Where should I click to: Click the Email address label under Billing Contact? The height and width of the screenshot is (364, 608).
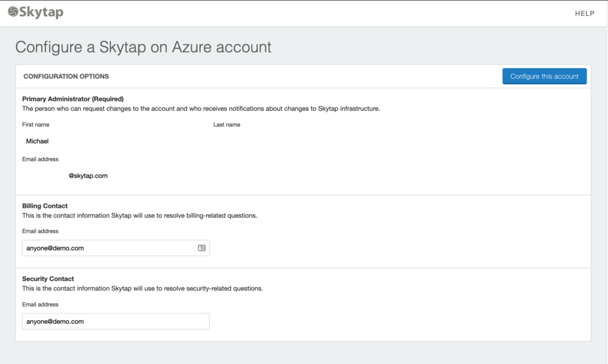40,231
